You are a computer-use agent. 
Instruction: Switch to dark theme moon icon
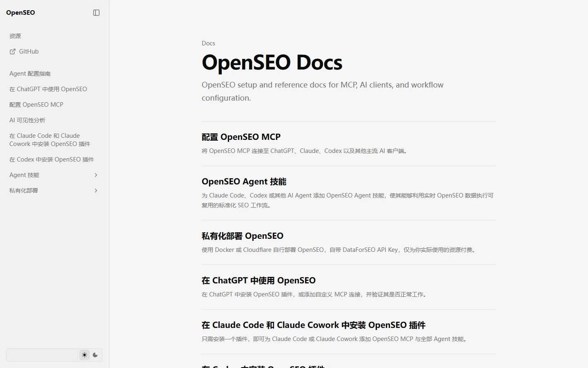tap(96, 355)
